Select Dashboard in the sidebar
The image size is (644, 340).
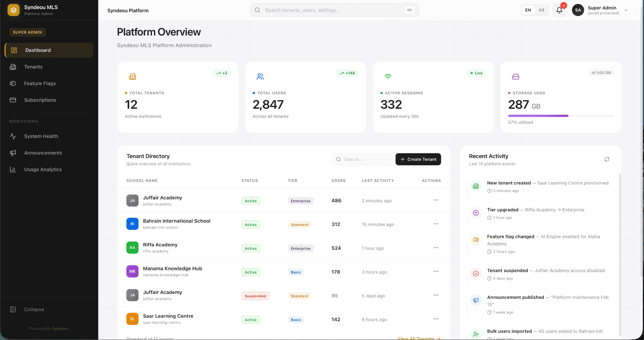coord(37,50)
